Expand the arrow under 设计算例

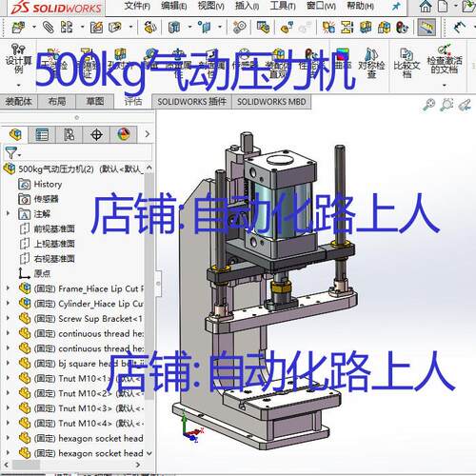(19, 85)
